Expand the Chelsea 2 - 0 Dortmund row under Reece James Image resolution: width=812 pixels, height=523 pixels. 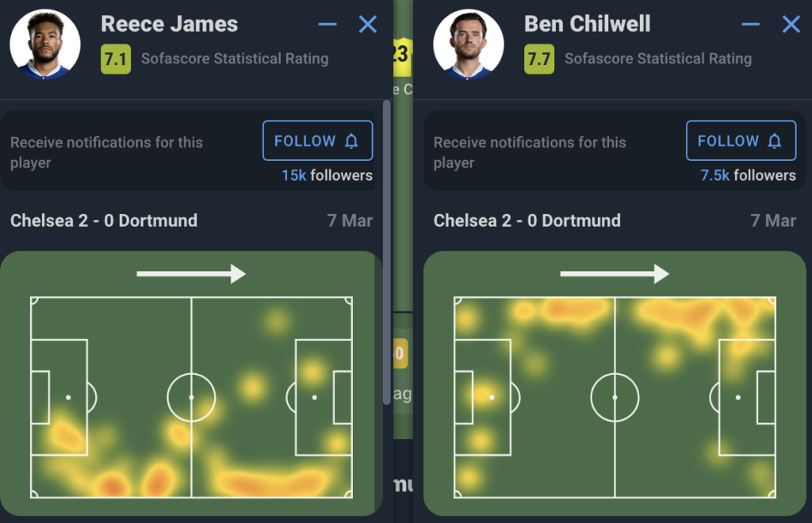point(190,221)
